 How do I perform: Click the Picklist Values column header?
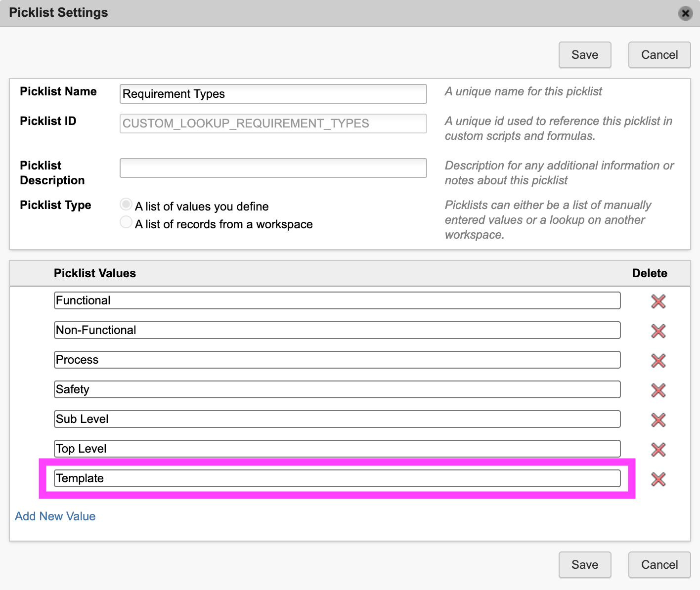point(95,273)
